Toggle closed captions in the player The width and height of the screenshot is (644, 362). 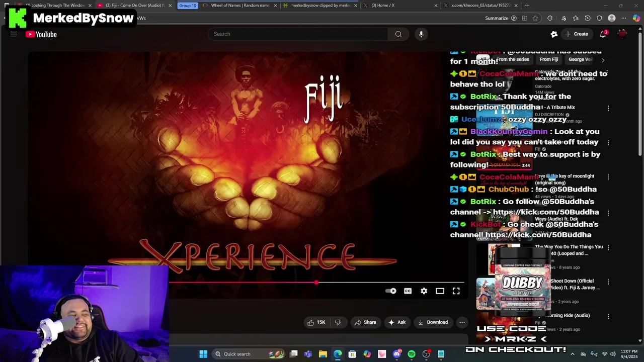click(x=408, y=291)
